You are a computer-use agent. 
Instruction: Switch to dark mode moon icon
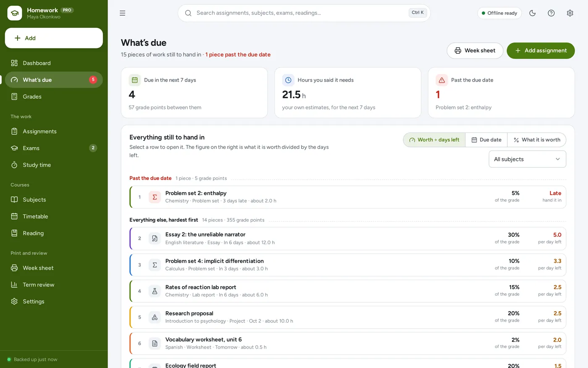pos(532,13)
